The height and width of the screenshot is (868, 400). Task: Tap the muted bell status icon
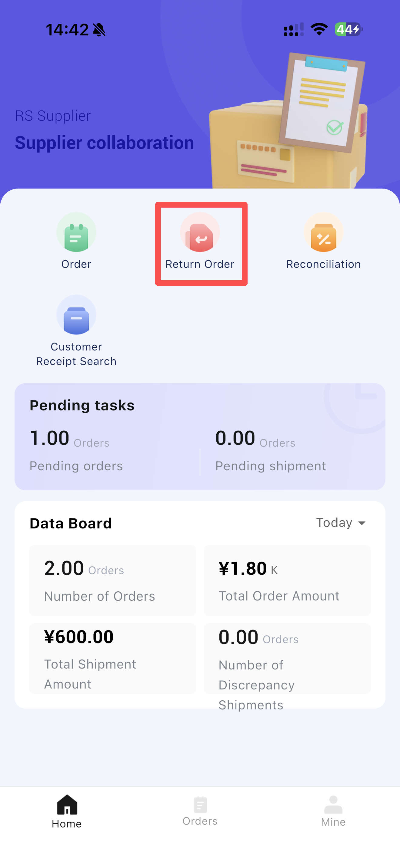click(x=99, y=30)
